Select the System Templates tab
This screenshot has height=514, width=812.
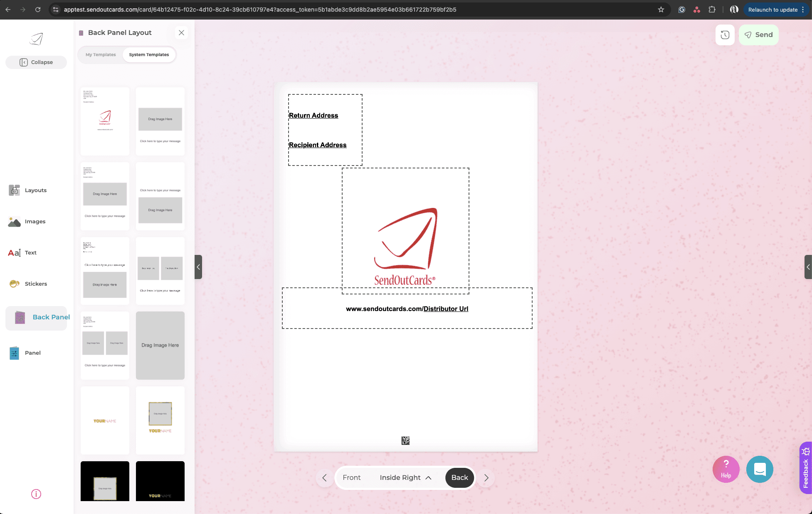(x=149, y=54)
